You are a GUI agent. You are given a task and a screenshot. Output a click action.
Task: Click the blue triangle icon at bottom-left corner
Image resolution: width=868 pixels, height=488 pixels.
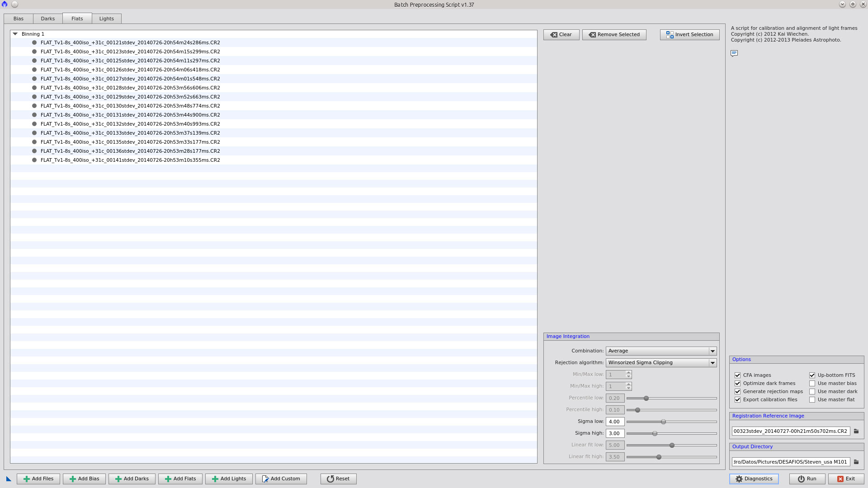pyautogui.click(x=9, y=479)
